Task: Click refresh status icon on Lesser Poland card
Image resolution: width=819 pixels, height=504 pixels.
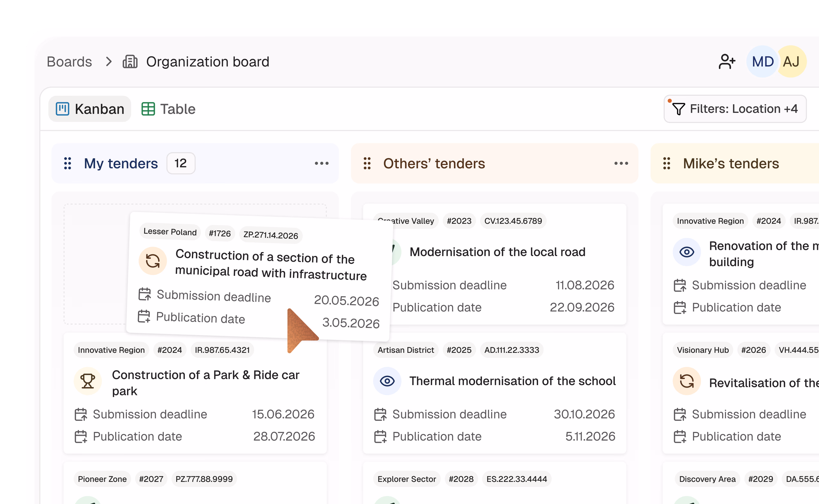Action: pos(153,261)
